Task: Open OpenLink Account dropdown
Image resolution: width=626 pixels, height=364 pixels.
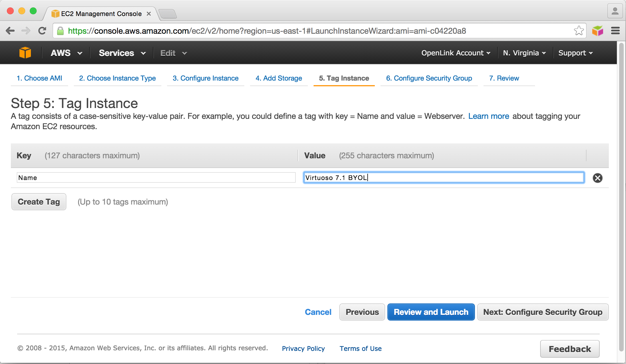Action: pos(455,53)
